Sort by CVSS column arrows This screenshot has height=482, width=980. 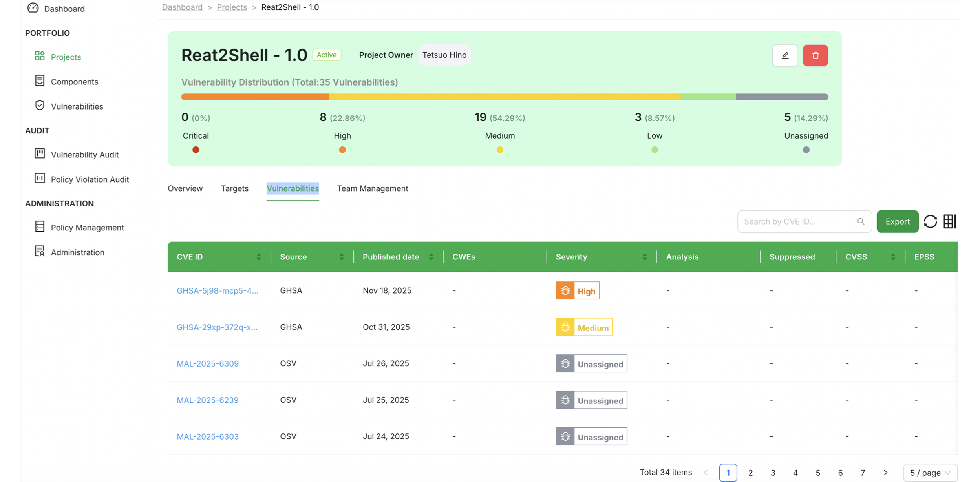click(x=893, y=257)
